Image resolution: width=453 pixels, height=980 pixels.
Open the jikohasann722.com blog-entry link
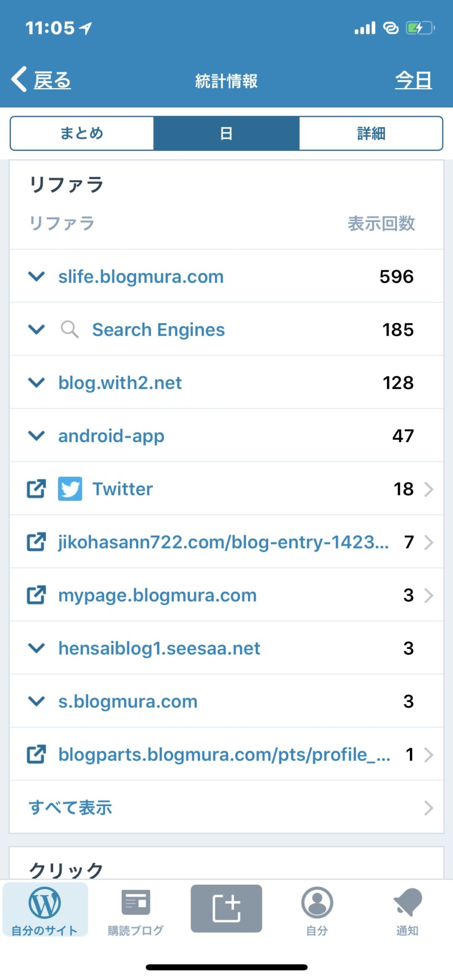tap(223, 542)
